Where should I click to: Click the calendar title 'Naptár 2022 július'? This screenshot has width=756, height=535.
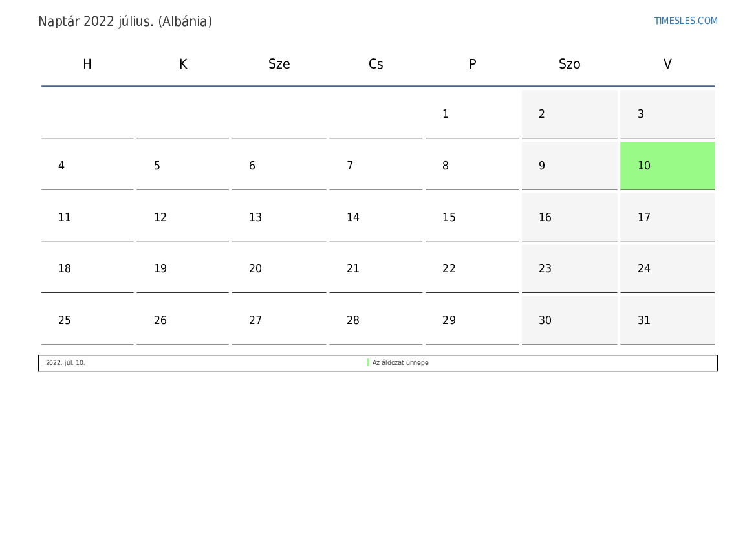(125, 21)
